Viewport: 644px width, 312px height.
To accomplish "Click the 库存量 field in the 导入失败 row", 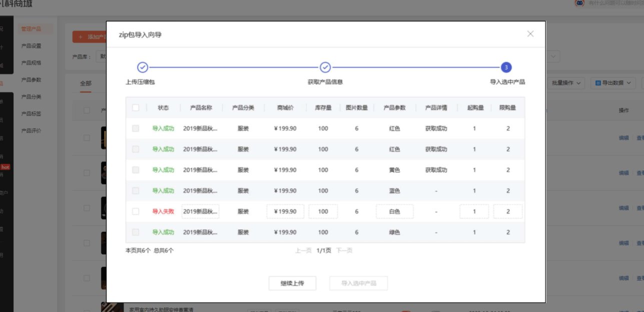I will (x=323, y=211).
